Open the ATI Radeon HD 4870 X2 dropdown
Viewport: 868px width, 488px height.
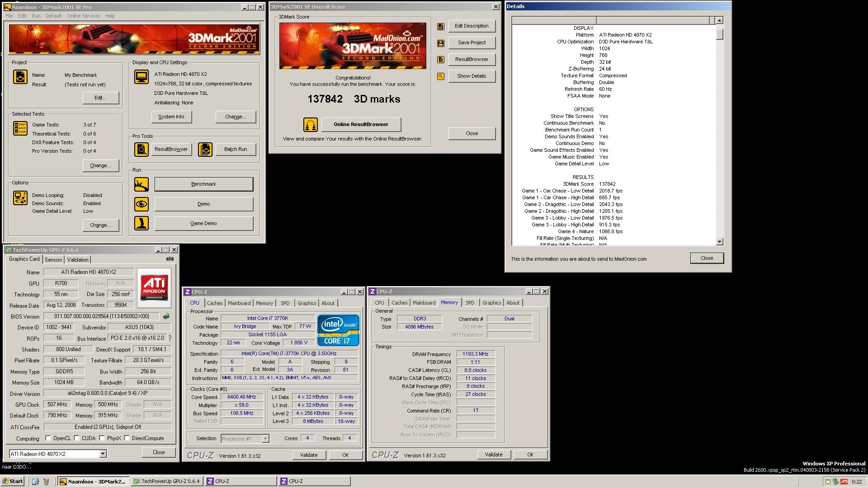[x=103, y=454]
